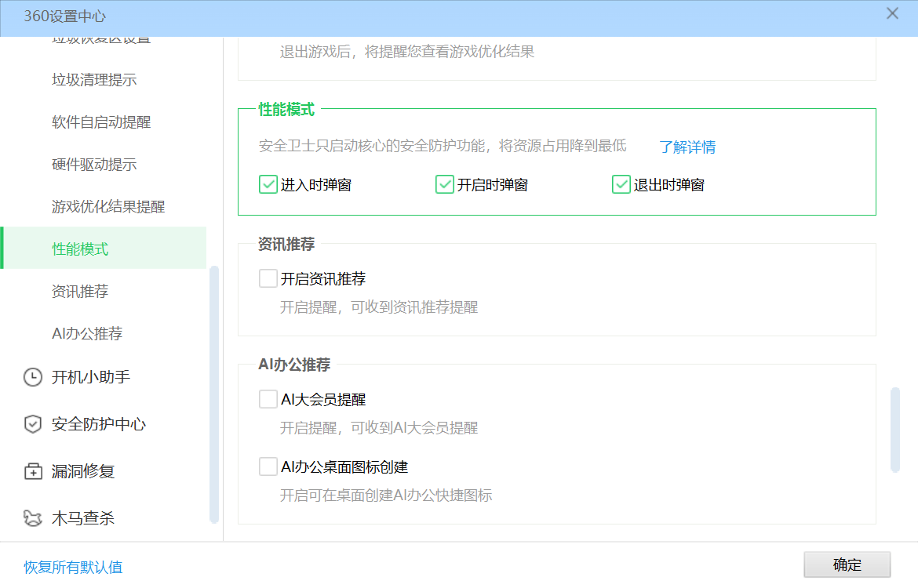Uncheck the 进入时弹窗 checkbox
918x588 pixels.
tap(268, 184)
